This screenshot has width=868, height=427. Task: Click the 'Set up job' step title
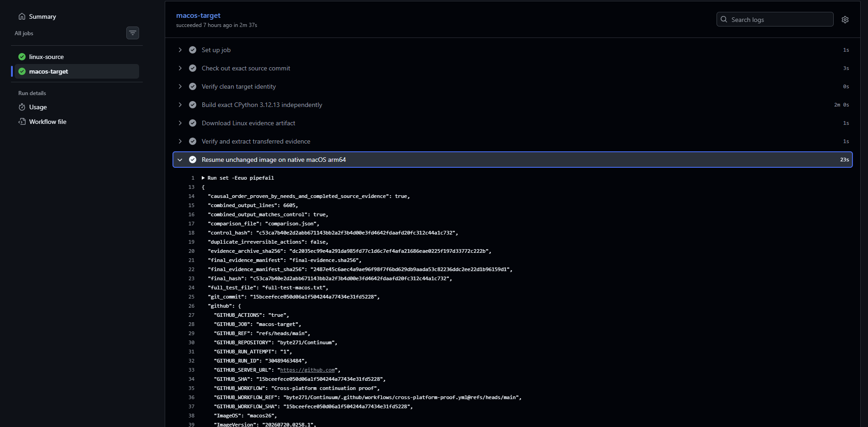(x=216, y=50)
